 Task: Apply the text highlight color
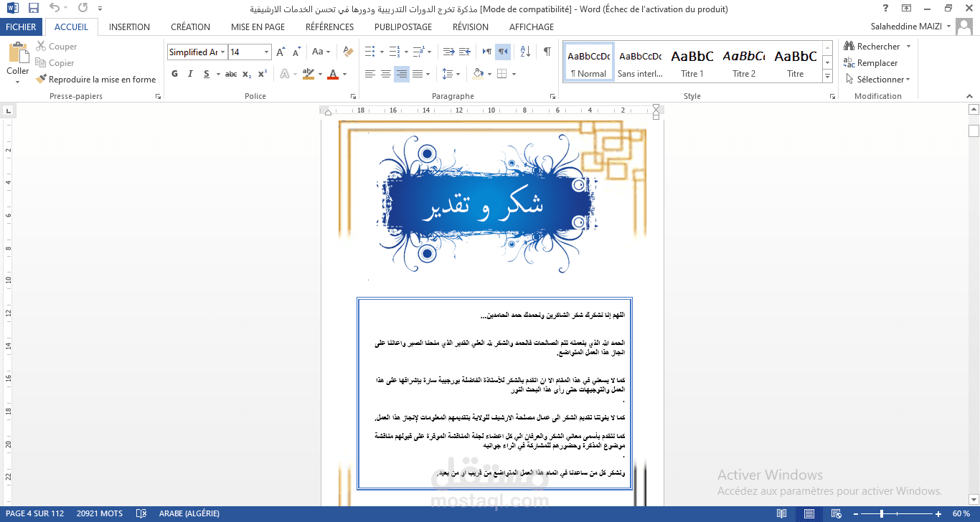coord(308,74)
